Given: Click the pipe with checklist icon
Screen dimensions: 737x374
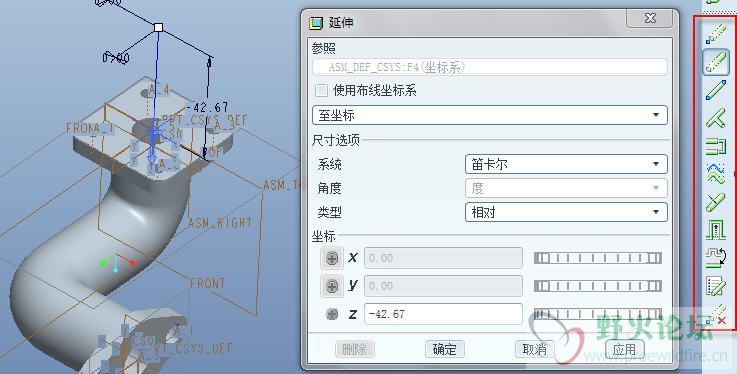Looking at the screenshot, I should click(x=716, y=286).
